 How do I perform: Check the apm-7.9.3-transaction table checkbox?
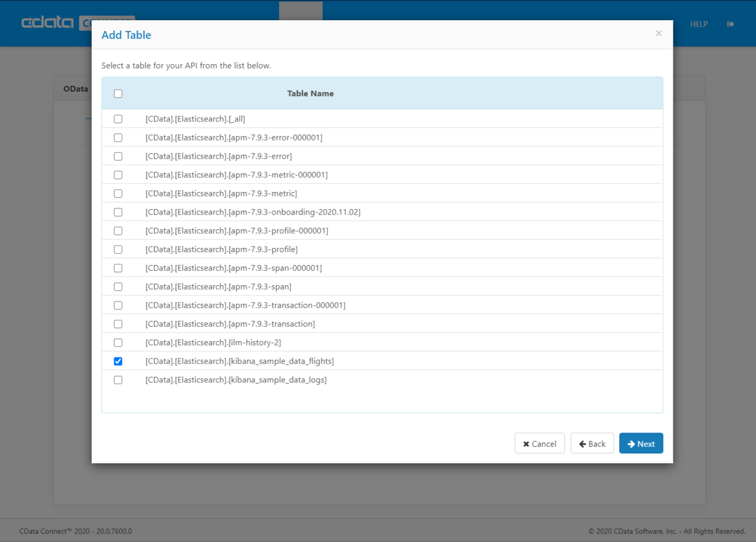pyautogui.click(x=118, y=324)
